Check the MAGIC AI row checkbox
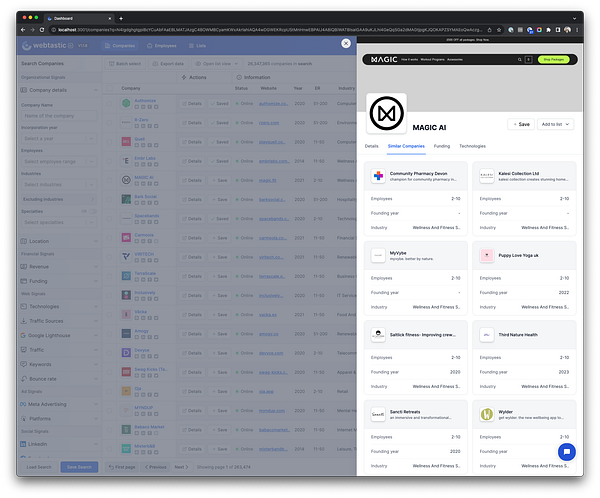Image resolution: width=600 pixels, height=498 pixels. (x=109, y=180)
